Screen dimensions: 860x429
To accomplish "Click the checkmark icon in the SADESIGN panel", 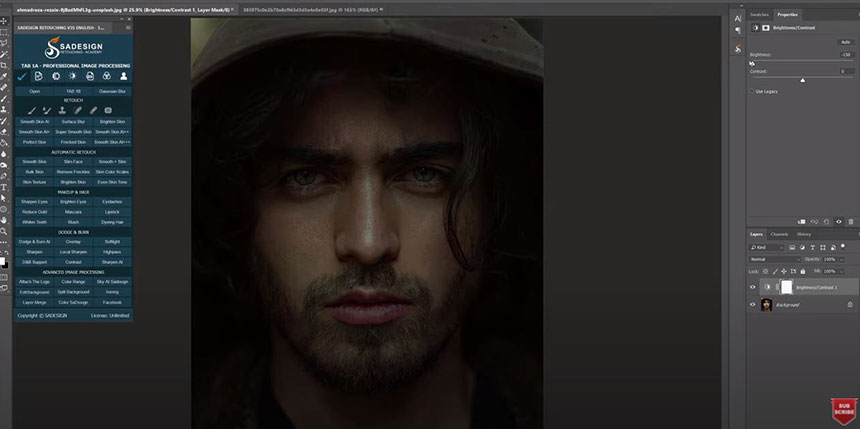I will pyautogui.click(x=22, y=75).
